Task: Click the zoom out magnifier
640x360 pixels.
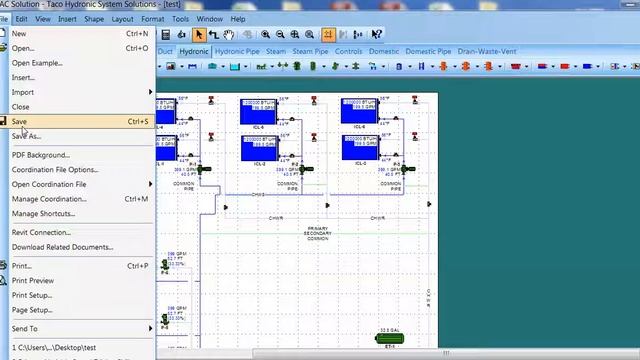Action: 280,35
